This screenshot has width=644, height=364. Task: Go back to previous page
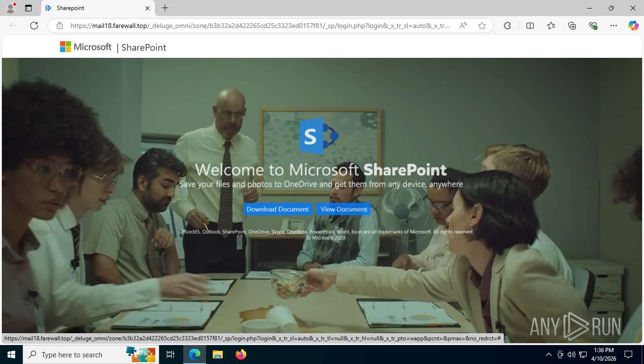13,26
